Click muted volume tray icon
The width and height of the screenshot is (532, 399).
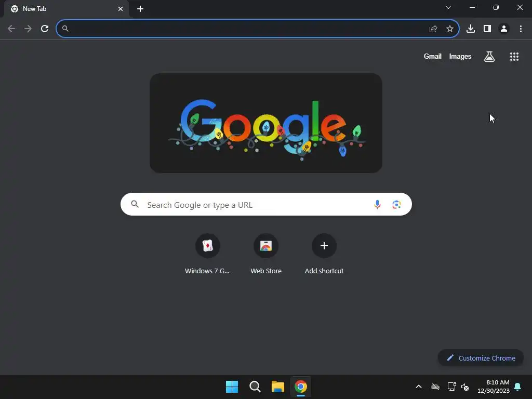(465, 387)
